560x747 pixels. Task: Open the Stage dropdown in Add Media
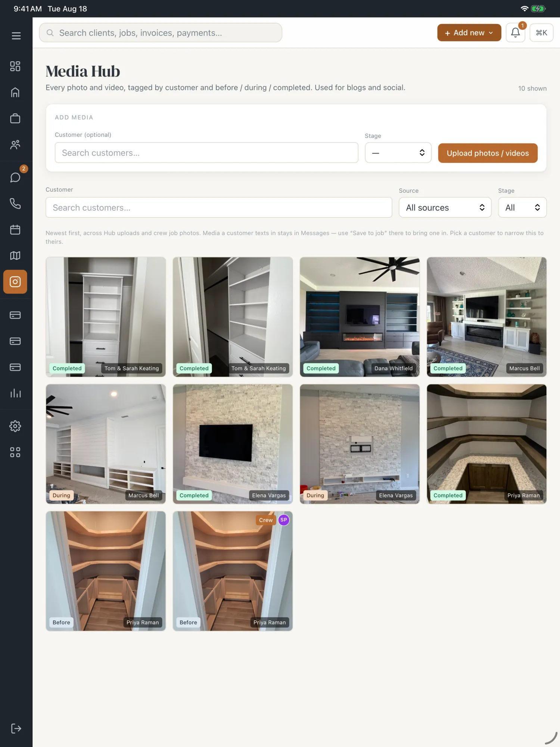[x=398, y=153]
